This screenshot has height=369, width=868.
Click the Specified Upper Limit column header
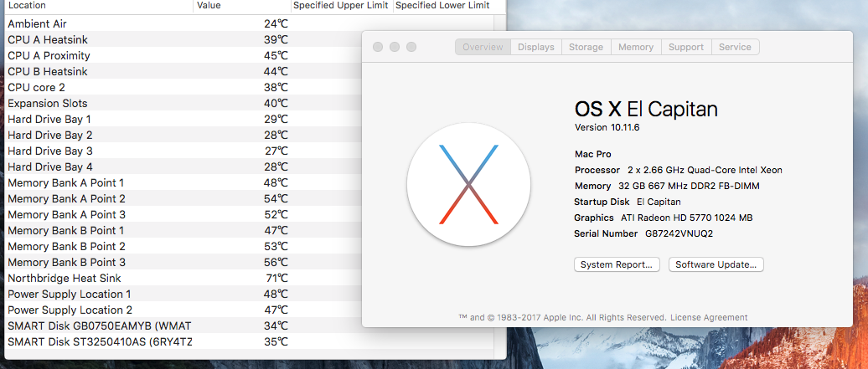coord(342,6)
